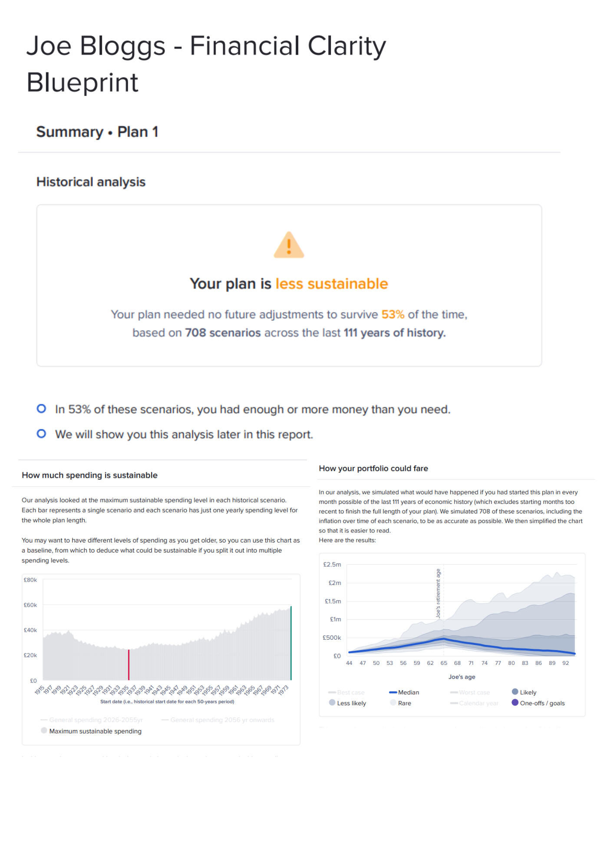Click the 'Historical analysis' section heading
The height and width of the screenshot is (868, 614).
[x=91, y=182]
